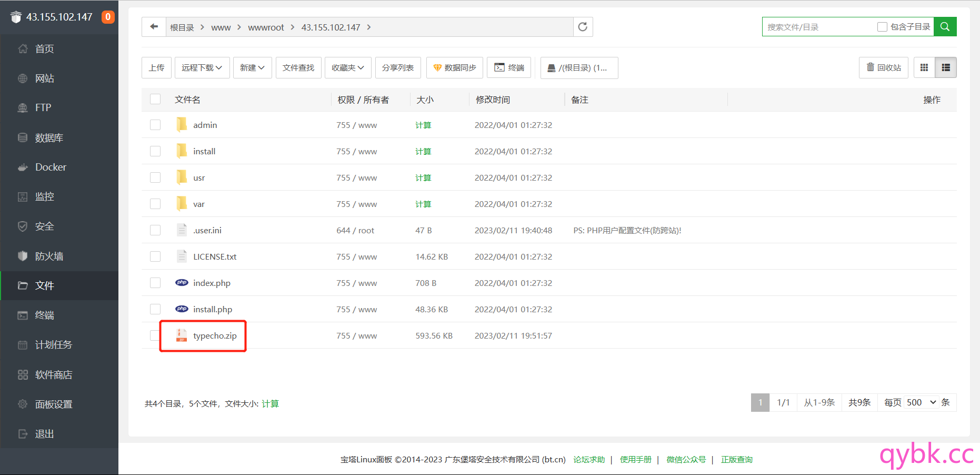Click chevron after www in path
This screenshot has height=475, width=980.
pyautogui.click(x=239, y=27)
